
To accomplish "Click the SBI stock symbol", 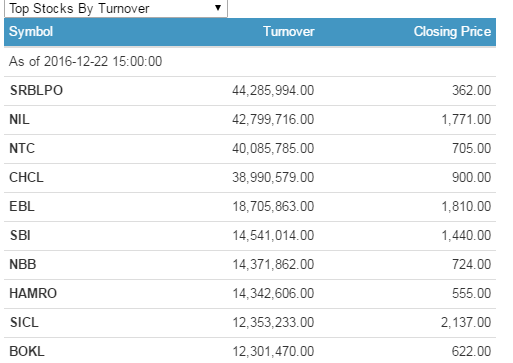I will (20, 235).
